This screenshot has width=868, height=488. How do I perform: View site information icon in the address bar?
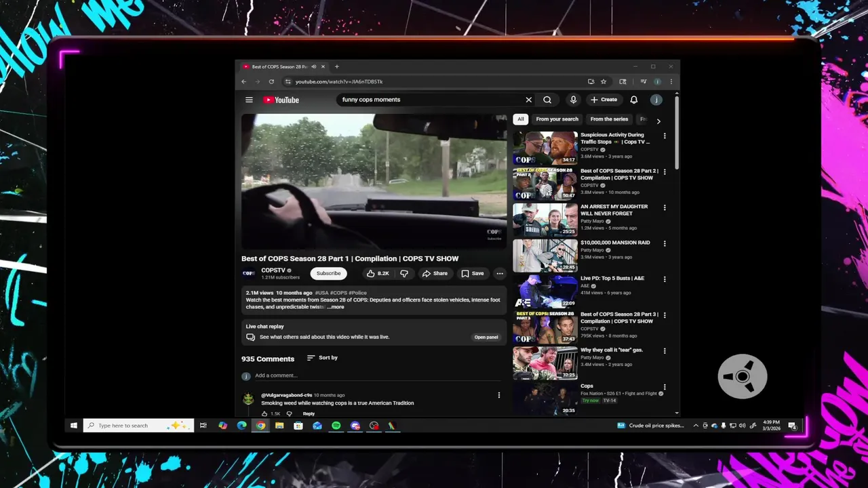coord(288,81)
